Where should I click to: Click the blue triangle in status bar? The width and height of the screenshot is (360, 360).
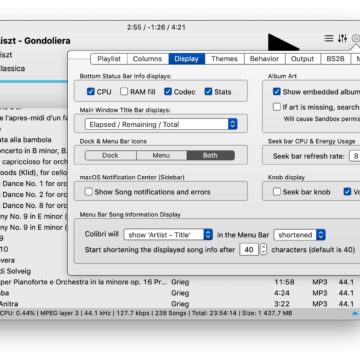(355, 313)
